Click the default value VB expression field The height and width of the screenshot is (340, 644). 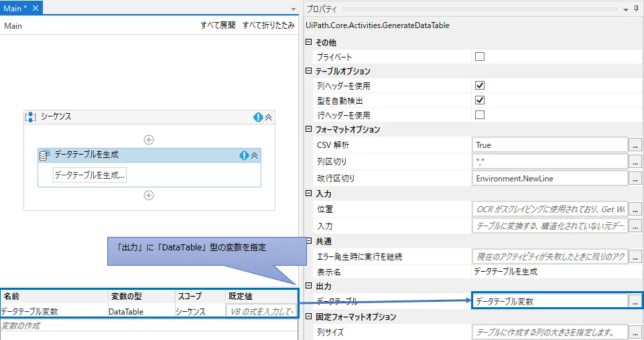point(261,311)
